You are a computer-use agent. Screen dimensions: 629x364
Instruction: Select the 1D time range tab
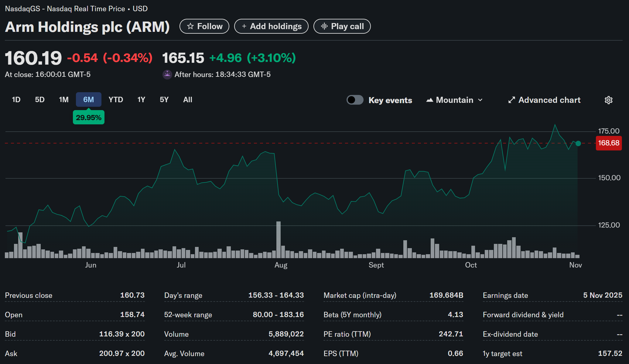(x=16, y=100)
